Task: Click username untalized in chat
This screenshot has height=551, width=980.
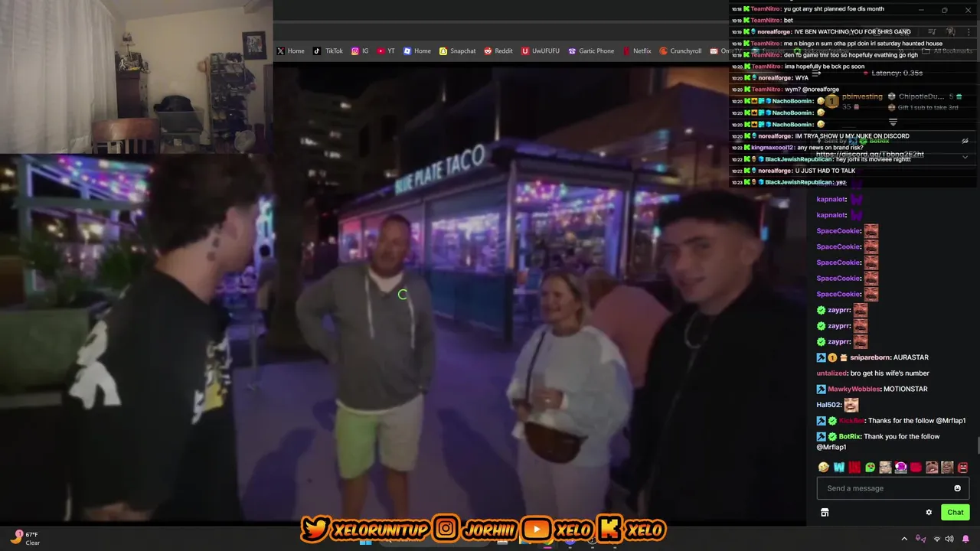Action: pyautogui.click(x=831, y=373)
